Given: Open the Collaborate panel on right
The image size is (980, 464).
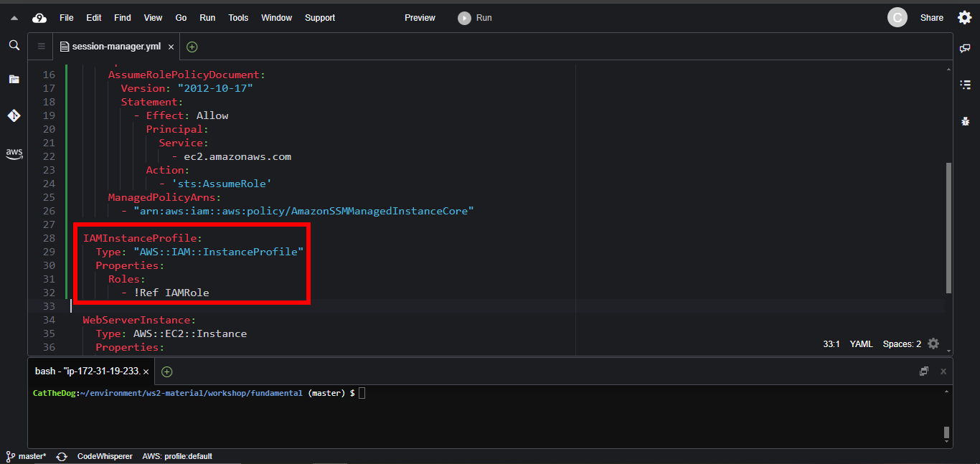Looking at the screenshot, I should (965, 48).
